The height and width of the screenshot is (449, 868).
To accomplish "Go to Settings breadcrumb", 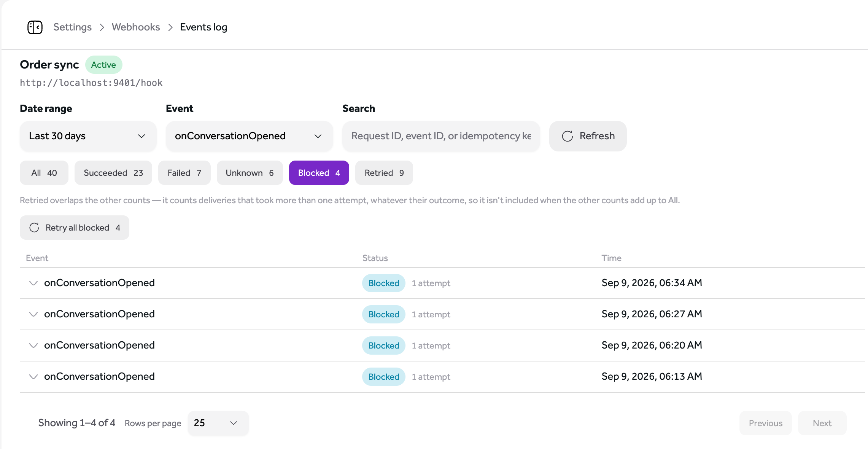I will 72,27.
